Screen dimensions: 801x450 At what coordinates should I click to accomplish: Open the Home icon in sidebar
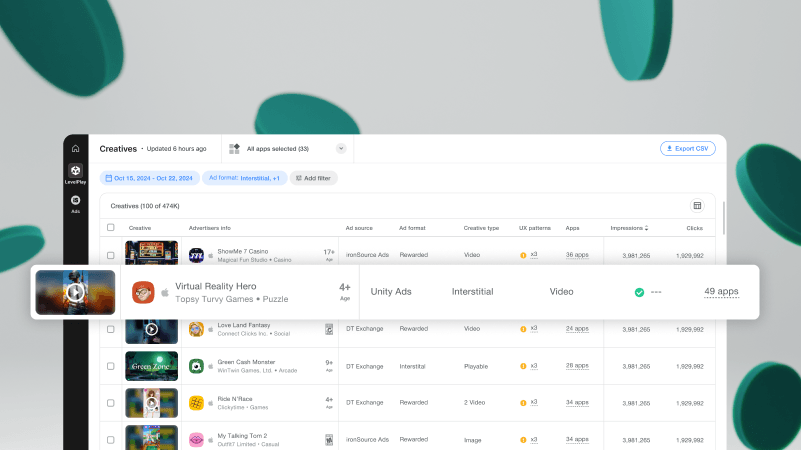(x=75, y=149)
